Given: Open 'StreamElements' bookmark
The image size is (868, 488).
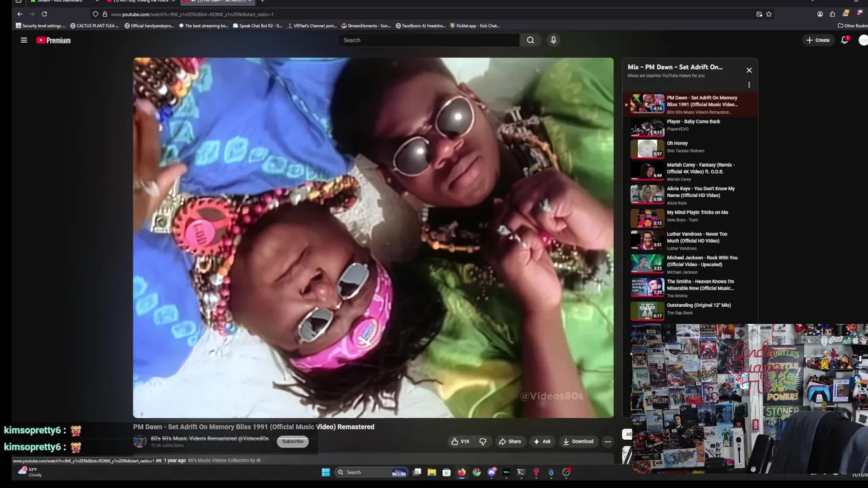Looking at the screenshot, I should click(x=366, y=26).
